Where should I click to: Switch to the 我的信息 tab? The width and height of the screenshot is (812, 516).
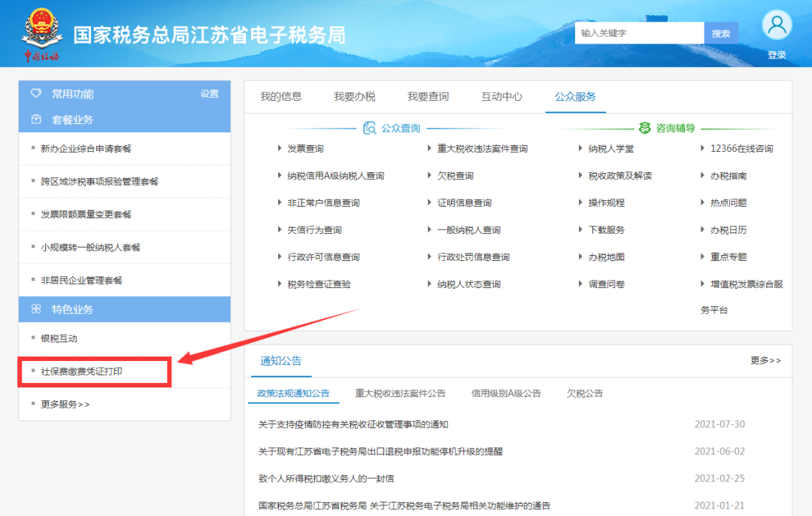pyautogui.click(x=280, y=96)
